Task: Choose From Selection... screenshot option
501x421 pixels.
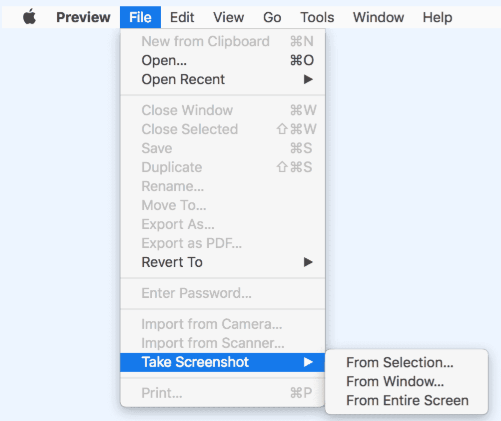Action: [x=400, y=362]
